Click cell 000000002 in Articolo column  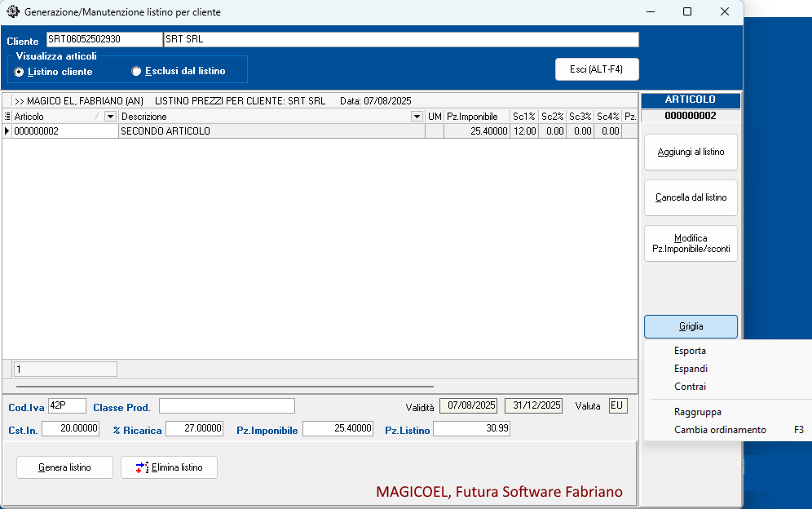coord(65,131)
